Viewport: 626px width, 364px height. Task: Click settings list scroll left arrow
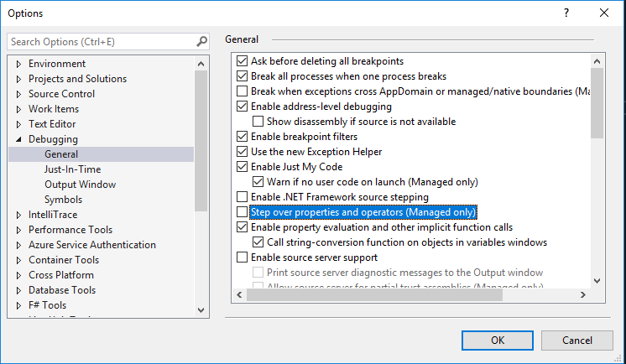pyautogui.click(x=239, y=295)
